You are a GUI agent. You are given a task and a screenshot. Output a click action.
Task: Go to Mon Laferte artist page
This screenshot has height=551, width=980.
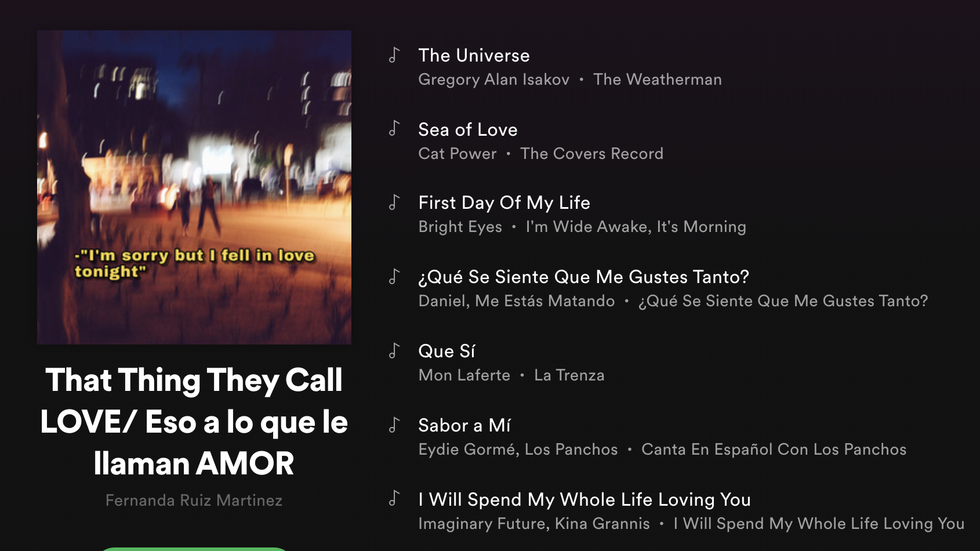click(464, 375)
